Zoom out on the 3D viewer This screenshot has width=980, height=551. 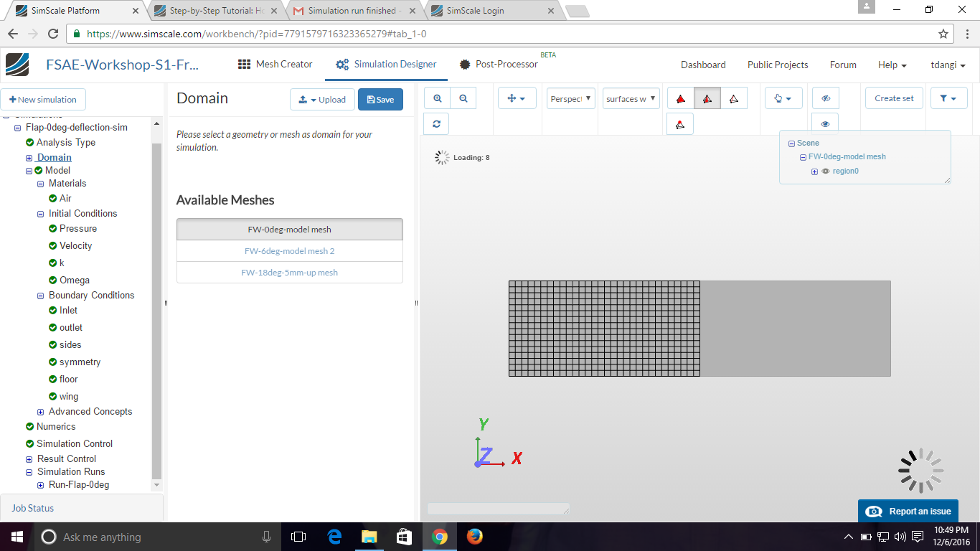(x=463, y=98)
